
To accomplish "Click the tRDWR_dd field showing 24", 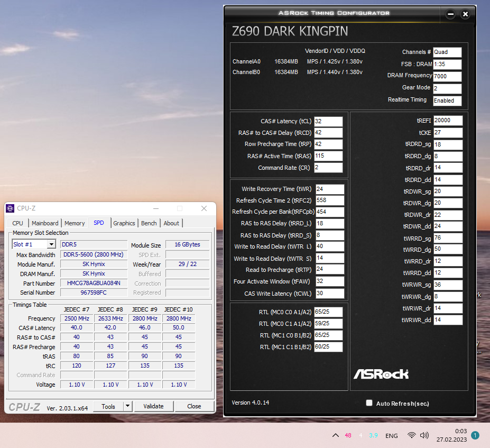I will tap(448, 226).
